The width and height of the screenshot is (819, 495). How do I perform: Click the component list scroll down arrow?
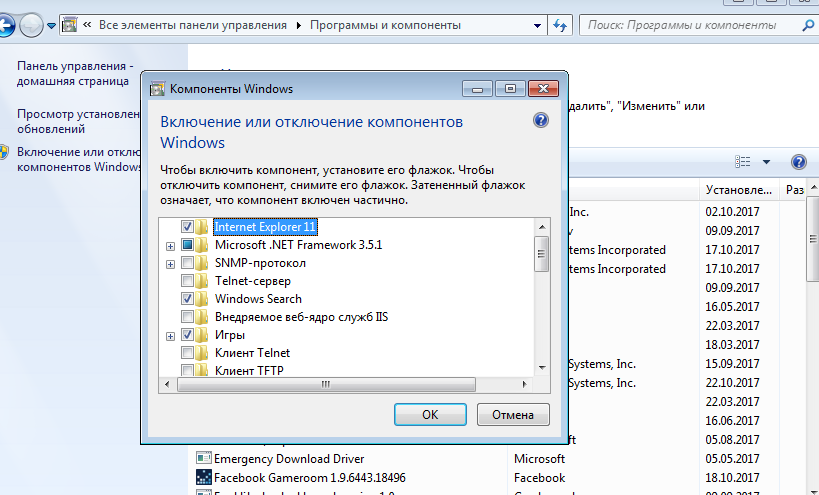click(x=542, y=368)
